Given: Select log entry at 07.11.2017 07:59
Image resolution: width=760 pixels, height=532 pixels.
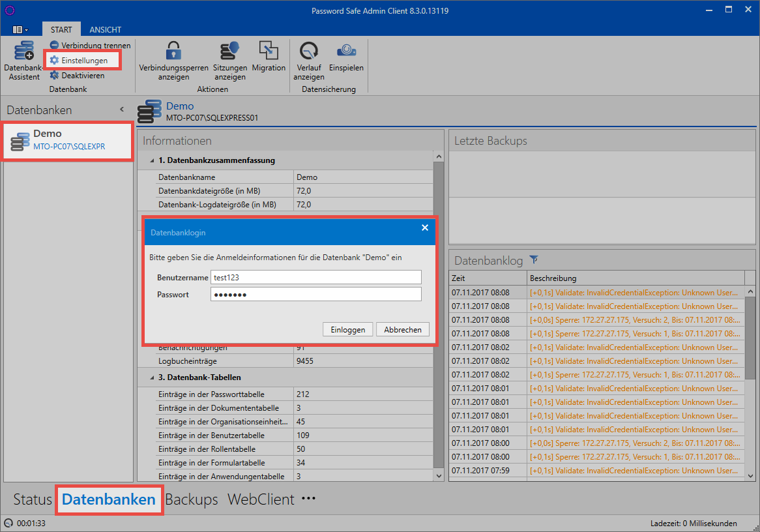Looking at the screenshot, I should coord(597,471).
